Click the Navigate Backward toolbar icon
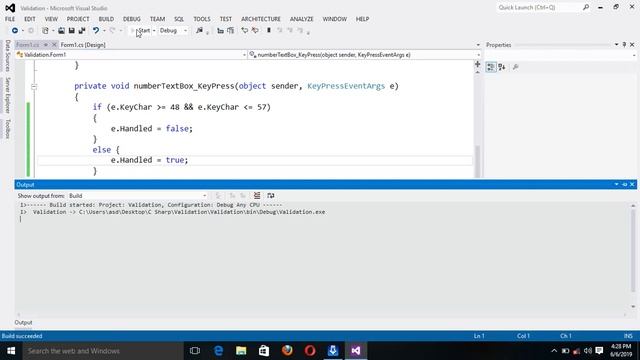The width and height of the screenshot is (640, 360). 15,31
